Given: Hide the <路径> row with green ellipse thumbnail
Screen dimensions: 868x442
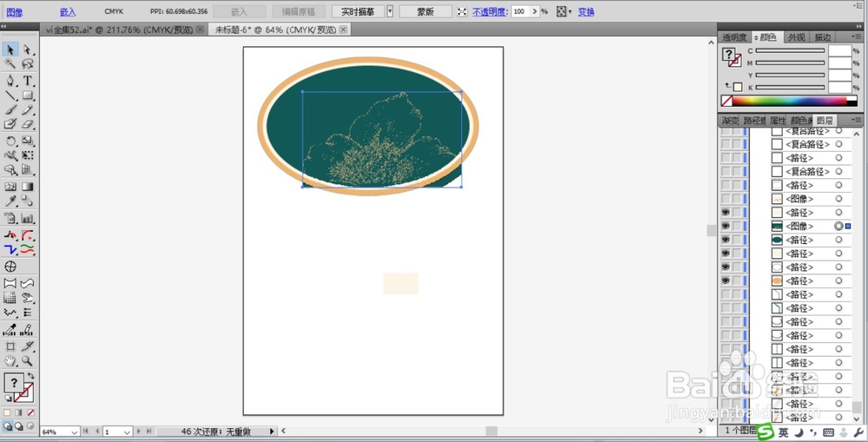Looking at the screenshot, I should (x=725, y=240).
